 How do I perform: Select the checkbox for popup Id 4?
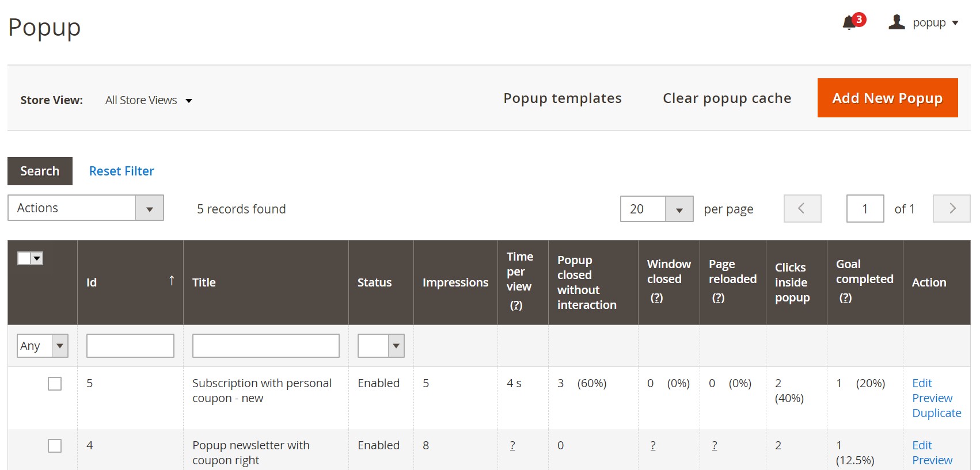tap(55, 446)
